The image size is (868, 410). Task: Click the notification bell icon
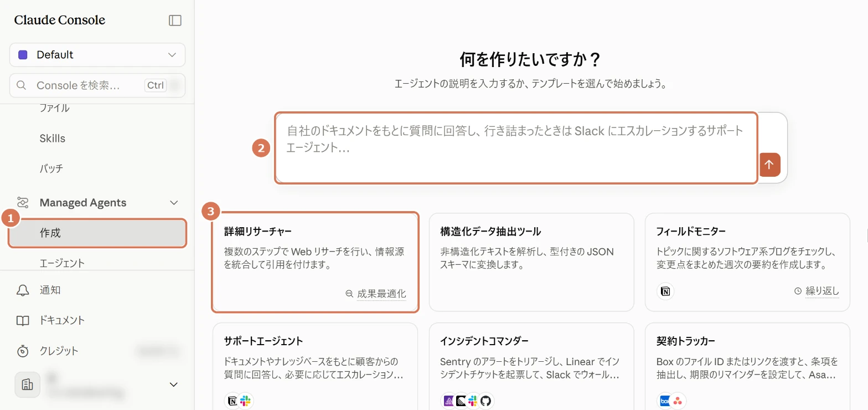click(23, 290)
